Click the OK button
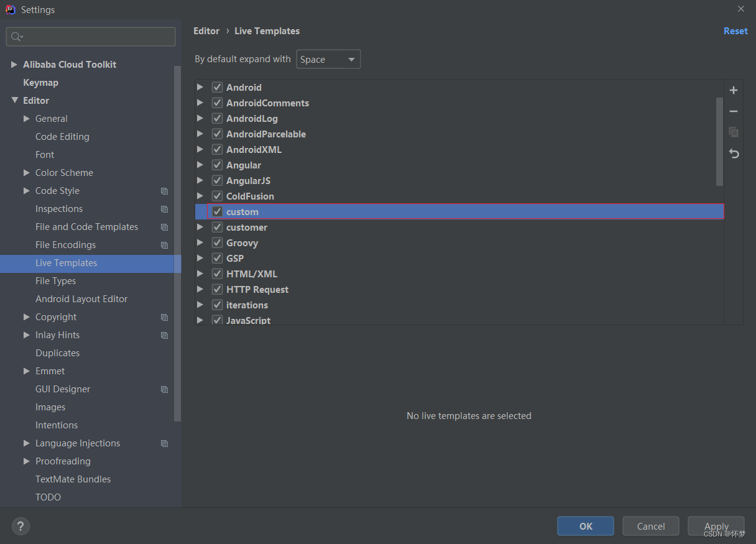756x544 pixels. tap(586, 526)
